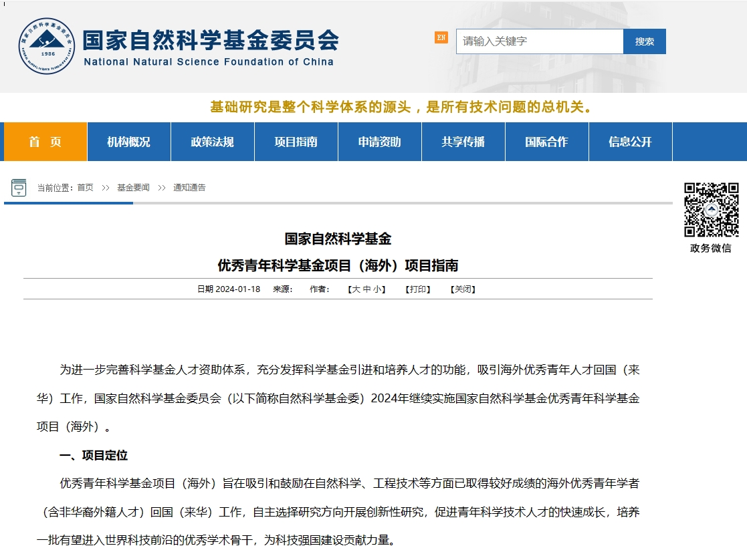Click the article title 优秀青年科学基金项目（海外）项目指南

pos(338,265)
